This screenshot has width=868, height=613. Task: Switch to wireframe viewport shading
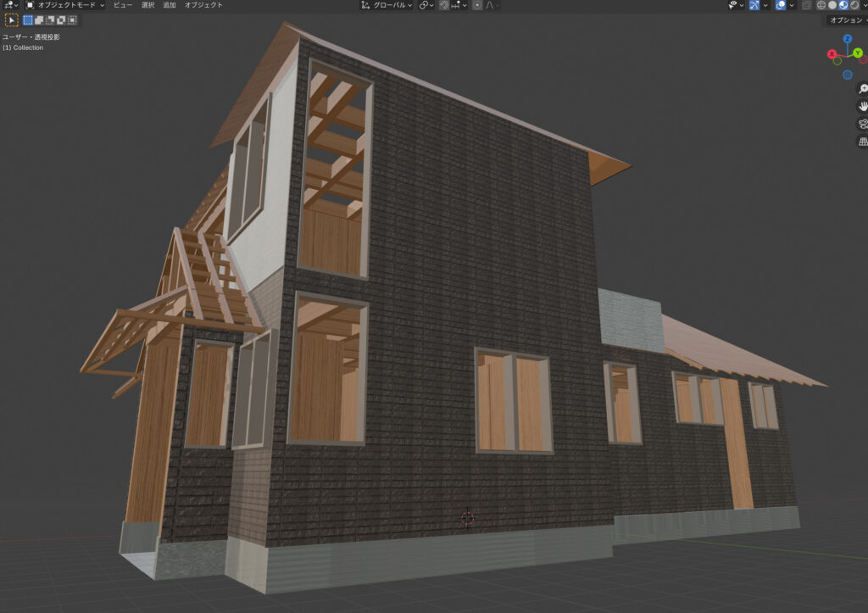821,5
